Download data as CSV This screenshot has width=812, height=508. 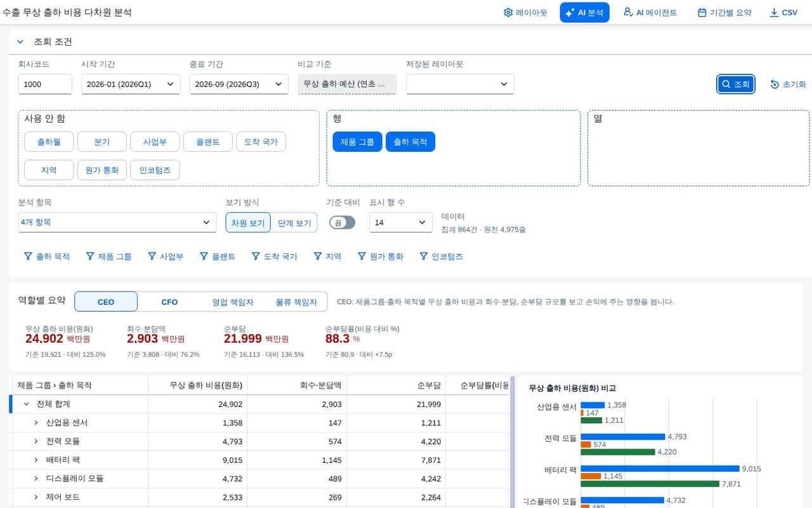[x=783, y=13]
